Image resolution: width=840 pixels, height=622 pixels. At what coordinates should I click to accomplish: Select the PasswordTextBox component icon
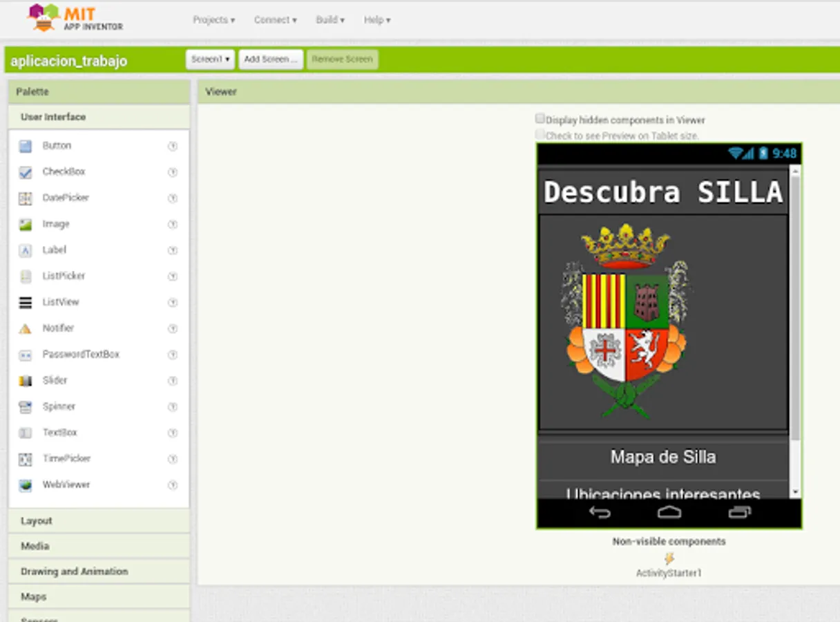point(26,355)
